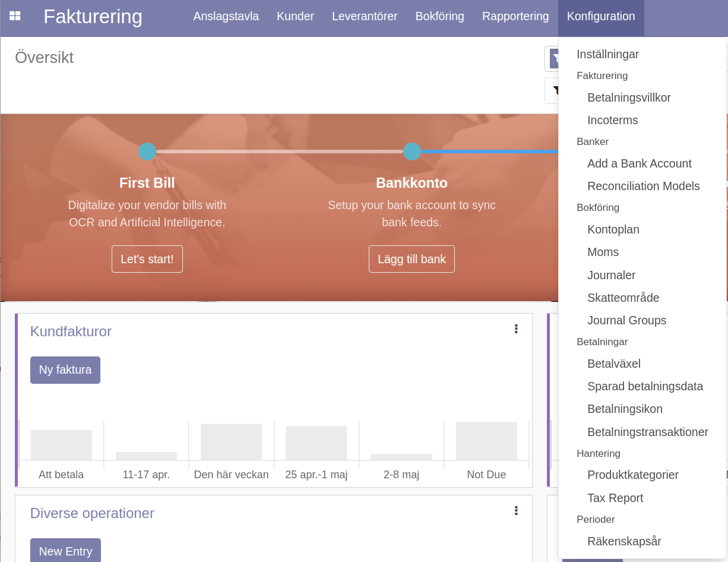Go to Journaler configuration
This screenshot has height=562, width=728.
coord(611,275)
